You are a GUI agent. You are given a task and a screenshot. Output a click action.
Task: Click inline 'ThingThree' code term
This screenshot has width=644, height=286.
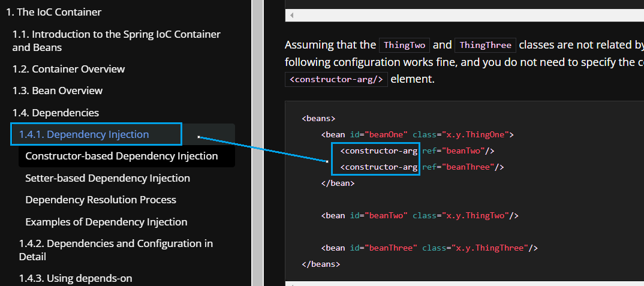pyautogui.click(x=485, y=45)
